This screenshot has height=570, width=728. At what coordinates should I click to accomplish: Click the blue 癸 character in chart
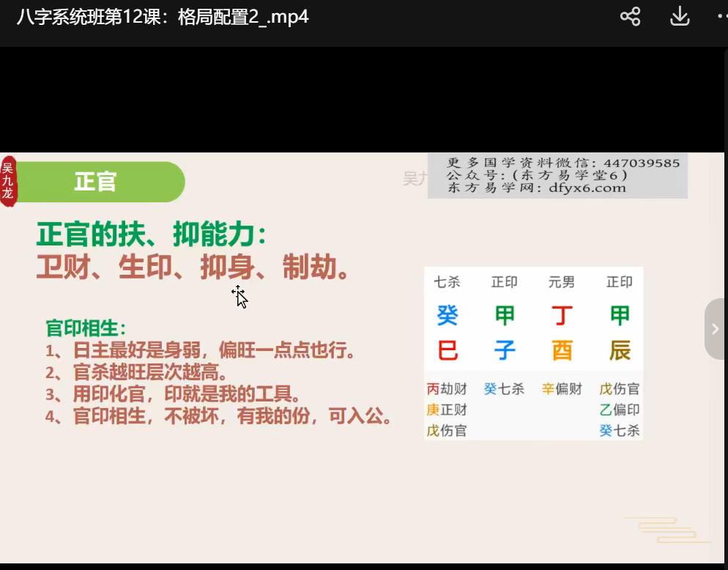(x=447, y=316)
